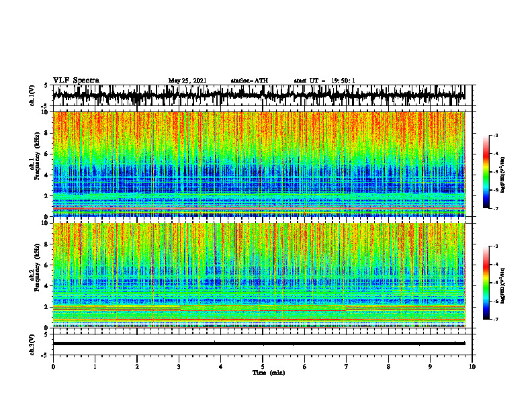The height and width of the screenshot is (411, 532).
Task: Select the date text "May 25, 2021"
Action: [187, 81]
